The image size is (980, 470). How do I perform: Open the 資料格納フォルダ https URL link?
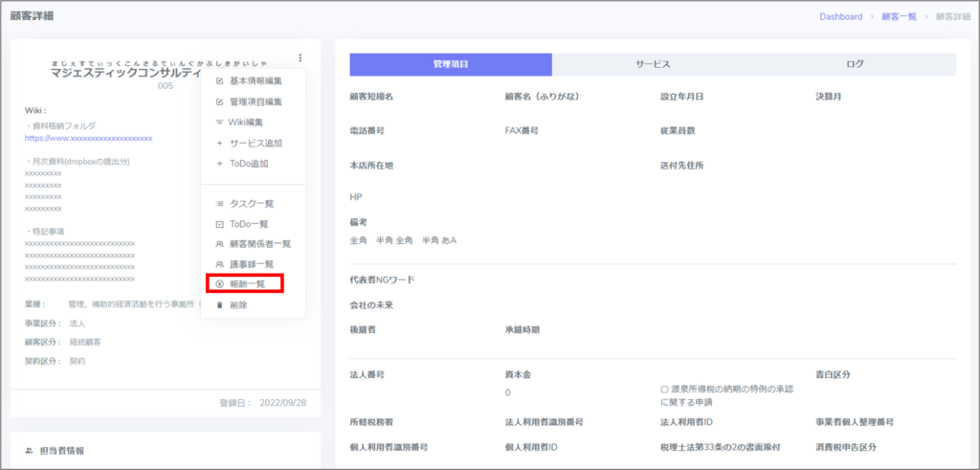point(88,139)
